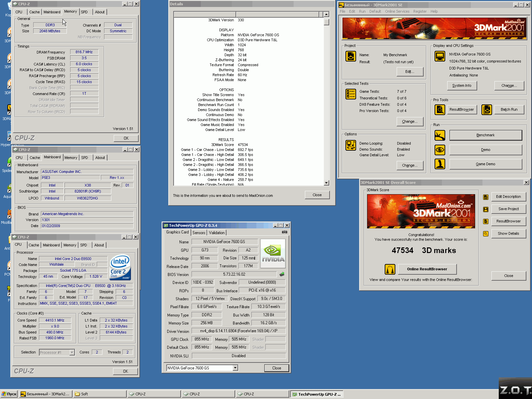Click the TechPowerUp GPU-Z taskbar button

pyautogui.click(x=317, y=394)
